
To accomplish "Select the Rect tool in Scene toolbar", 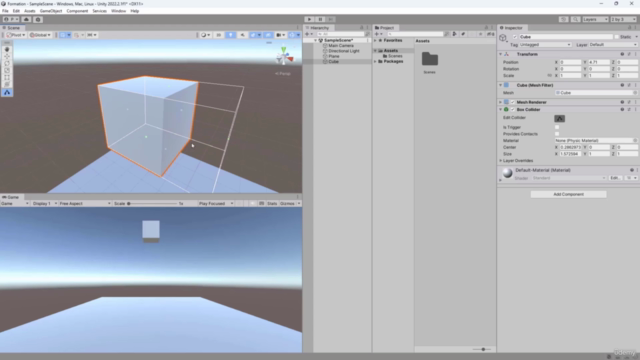I will click(7, 77).
